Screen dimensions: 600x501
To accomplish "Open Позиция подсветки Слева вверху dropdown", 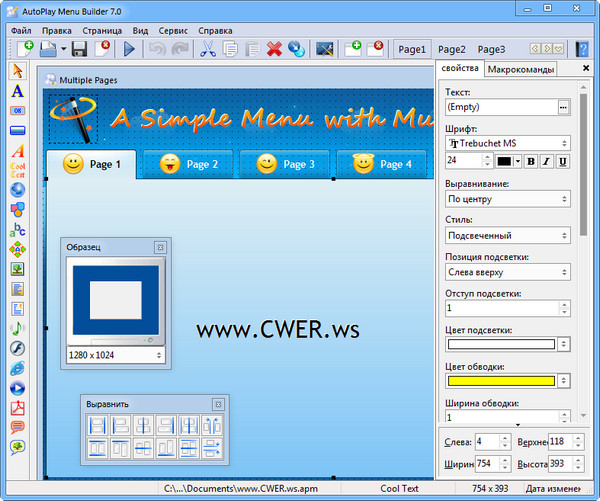I will [x=508, y=272].
